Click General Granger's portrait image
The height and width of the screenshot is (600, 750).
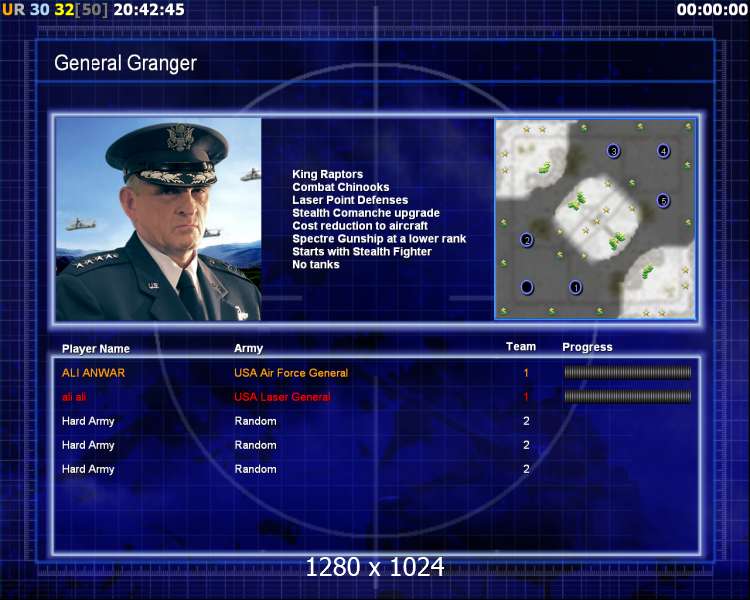(x=158, y=219)
